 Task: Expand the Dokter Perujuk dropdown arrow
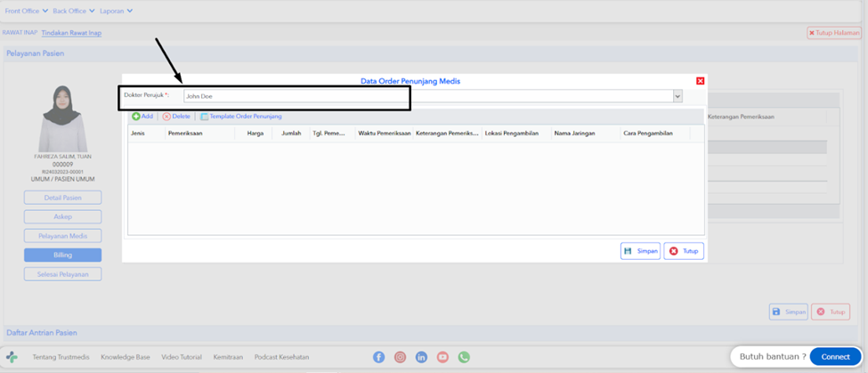coord(677,96)
